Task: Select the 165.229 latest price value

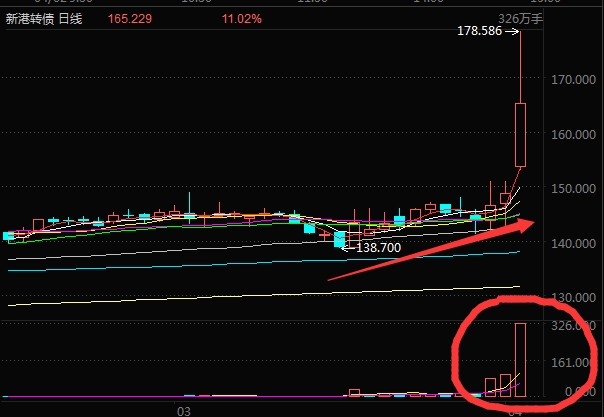Action: (130, 19)
